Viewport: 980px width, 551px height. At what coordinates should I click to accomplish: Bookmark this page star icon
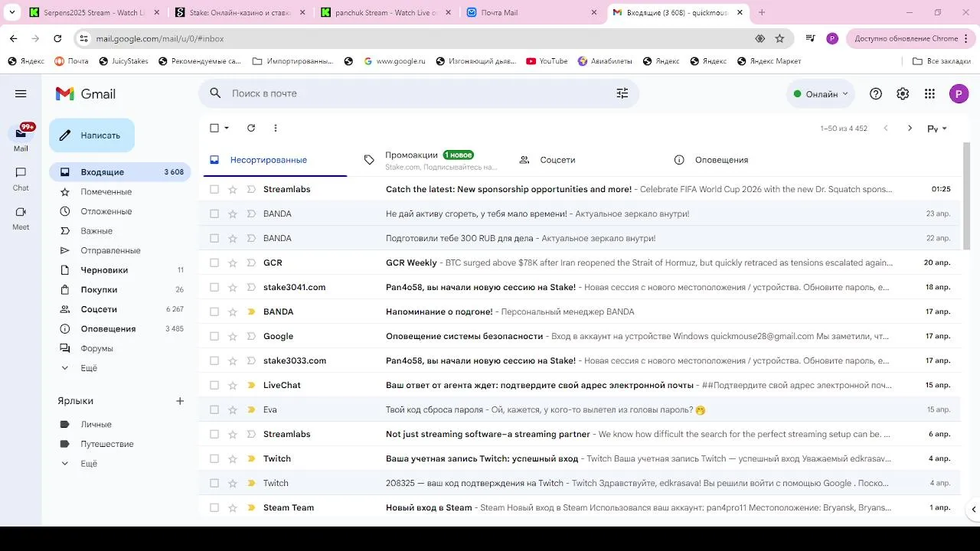click(x=779, y=38)
